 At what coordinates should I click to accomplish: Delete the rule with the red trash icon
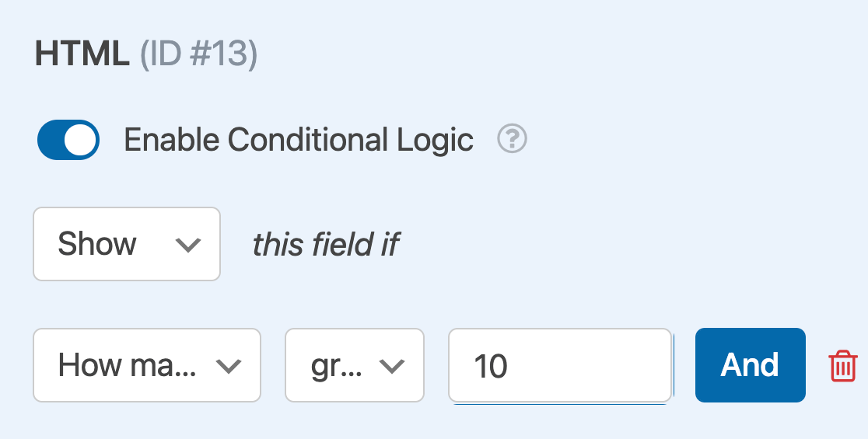click(843, 365)
